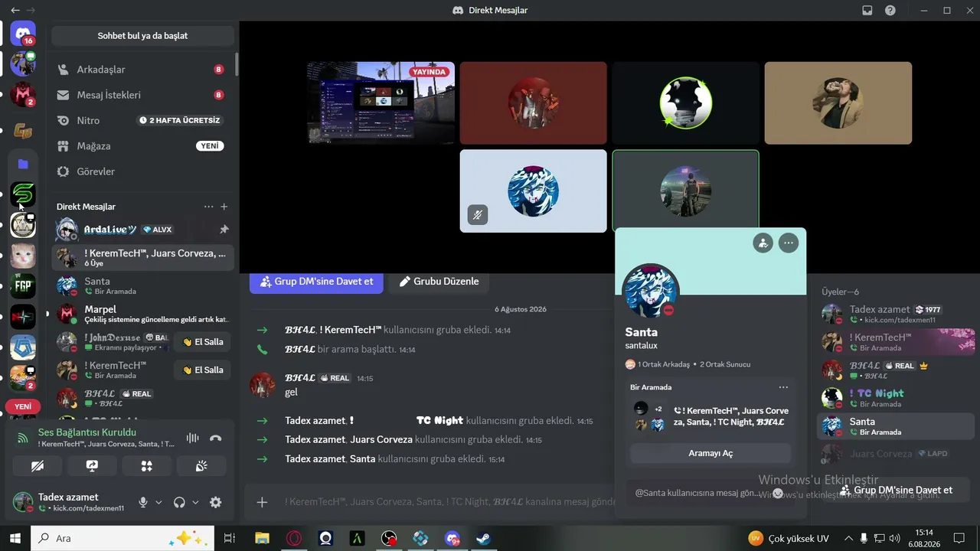Open File Explorer from the taskbar

pos(262,538)
